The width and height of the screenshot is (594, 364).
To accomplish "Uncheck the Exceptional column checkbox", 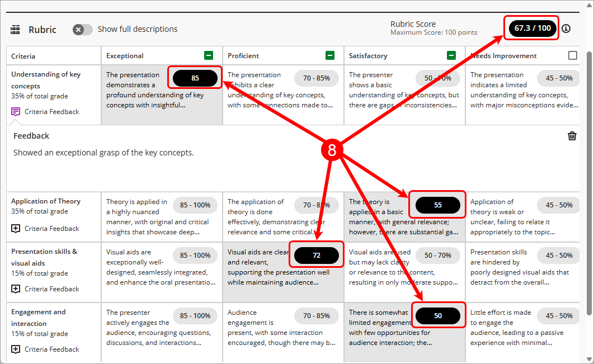I will pos(208,55).
